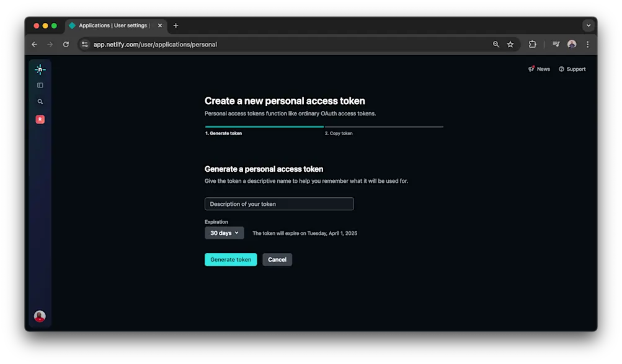Toggle the in-page search zoom icon
Image resolution: width=622 pixels, height=364 pixels.
(495, 44)
